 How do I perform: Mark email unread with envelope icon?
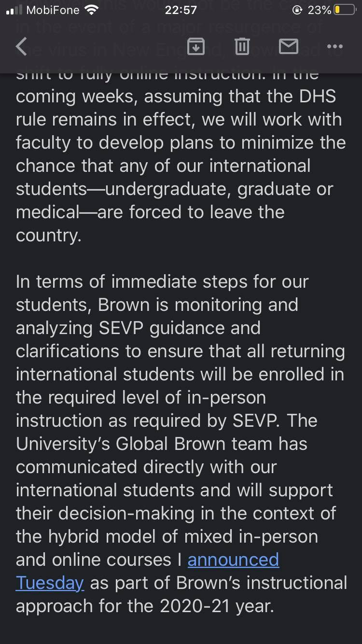point(289,47)
